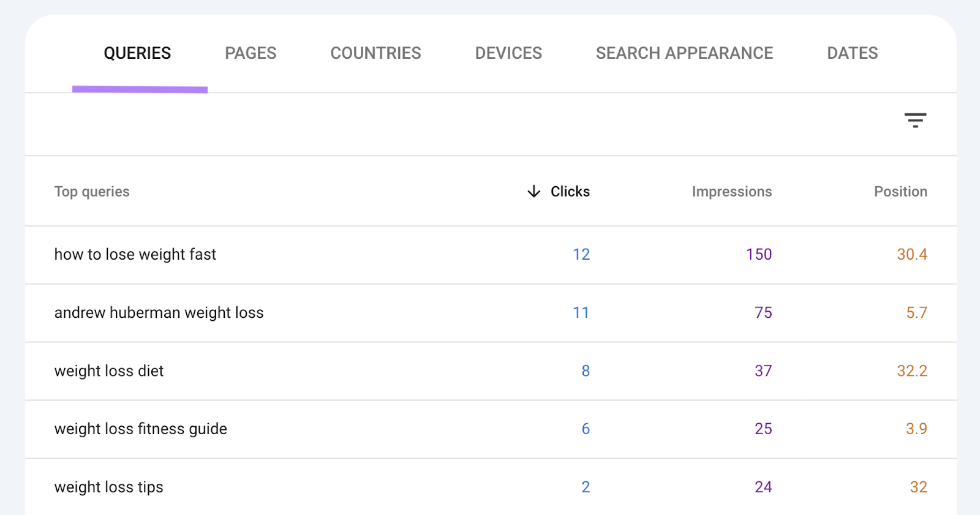
Task: Click impressions count 75 for andrew huberman query
Action: pos(763,312)
